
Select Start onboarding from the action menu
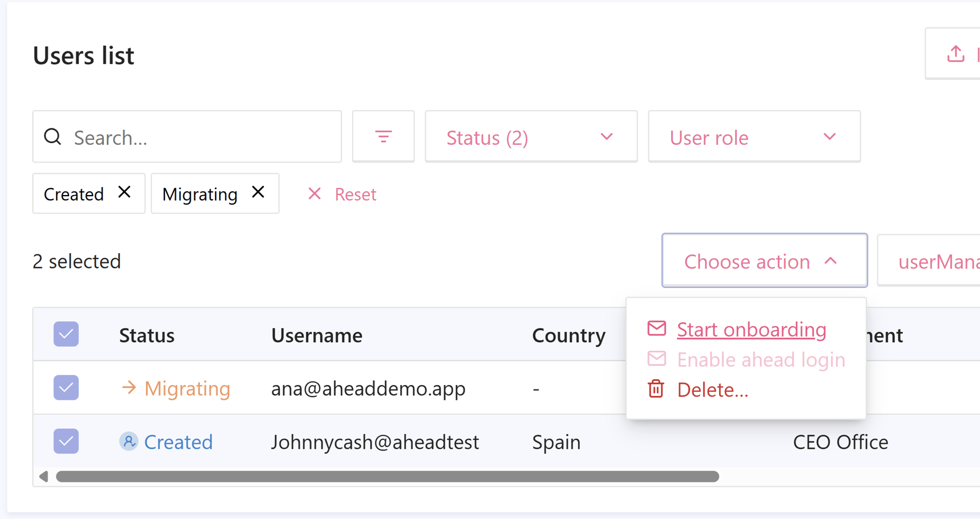(751, 329)
